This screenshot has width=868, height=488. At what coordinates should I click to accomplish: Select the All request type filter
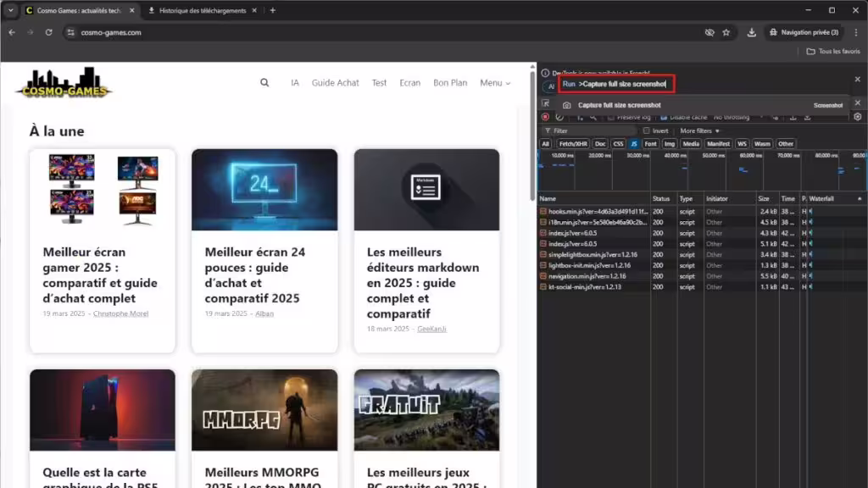tap(545, 144)
